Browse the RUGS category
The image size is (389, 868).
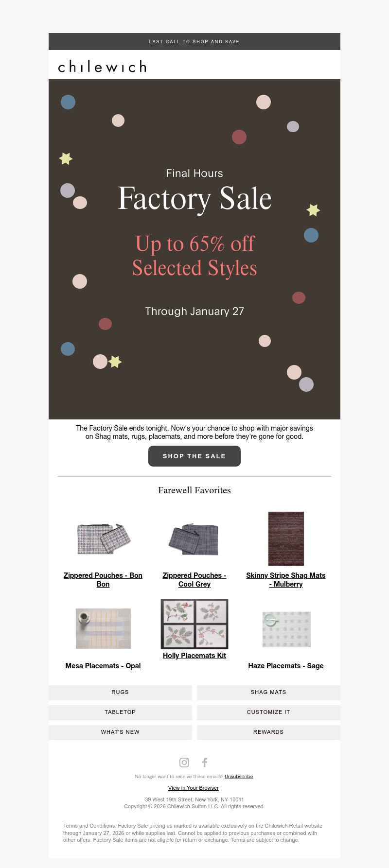(120, 692)
